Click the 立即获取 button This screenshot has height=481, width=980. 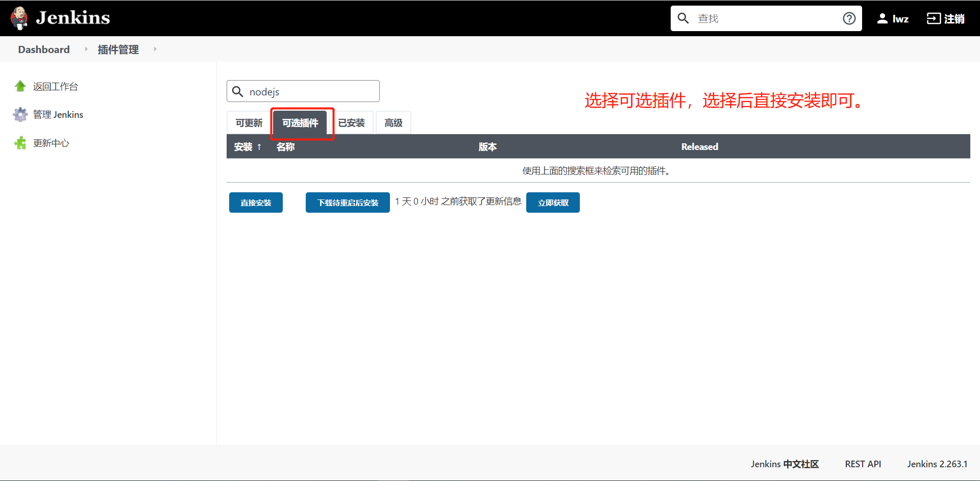click(x=553, y=202)
